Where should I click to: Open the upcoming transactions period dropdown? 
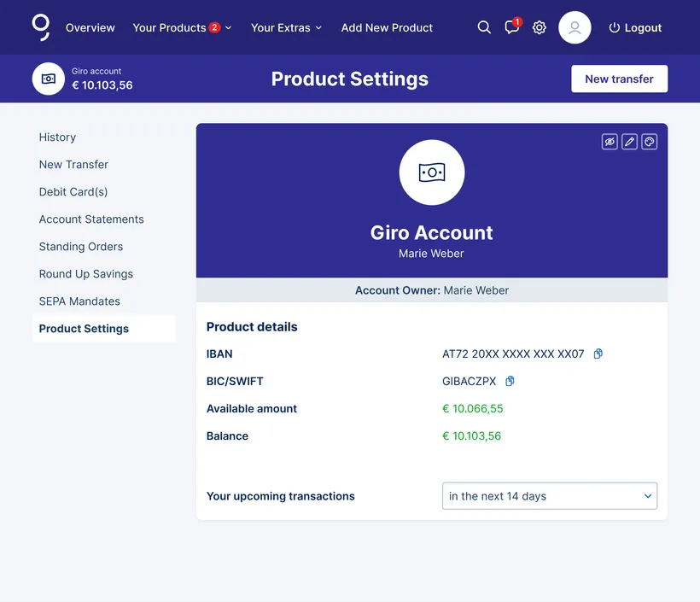tap(549, 496)
